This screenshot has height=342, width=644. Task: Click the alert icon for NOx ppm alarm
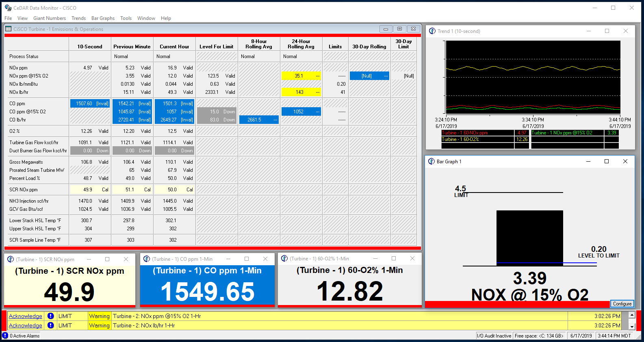tap(50, 316)
